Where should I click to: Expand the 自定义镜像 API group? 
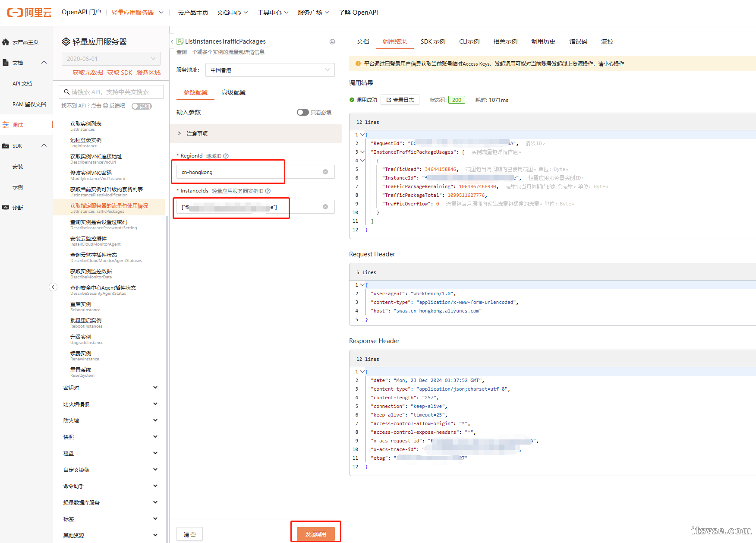[x=110, y=470]
